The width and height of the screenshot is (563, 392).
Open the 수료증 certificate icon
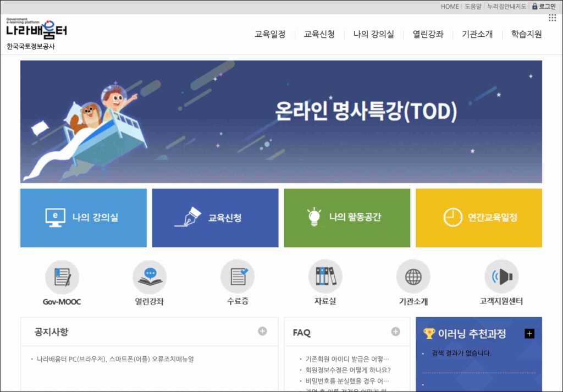tap(238, 277)
